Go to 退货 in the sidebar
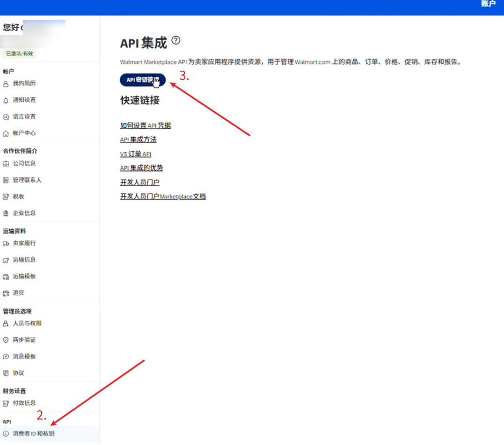Screen dimensions: 504x445 coord(18,292)
